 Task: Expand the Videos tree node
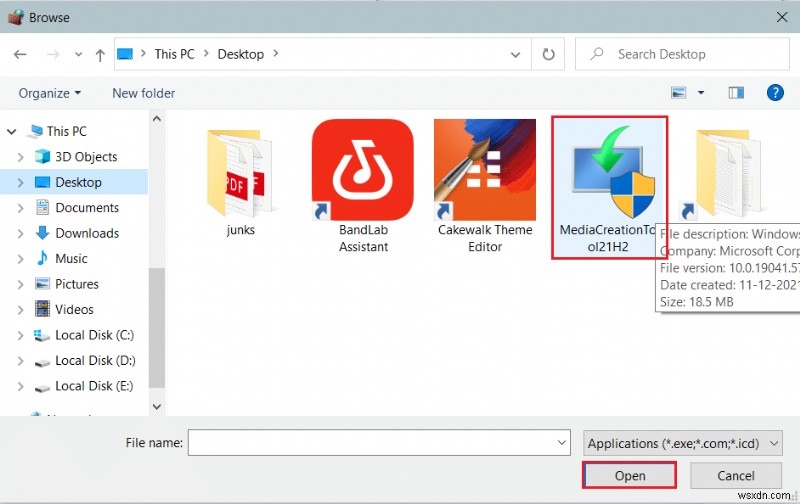(20, 310)
